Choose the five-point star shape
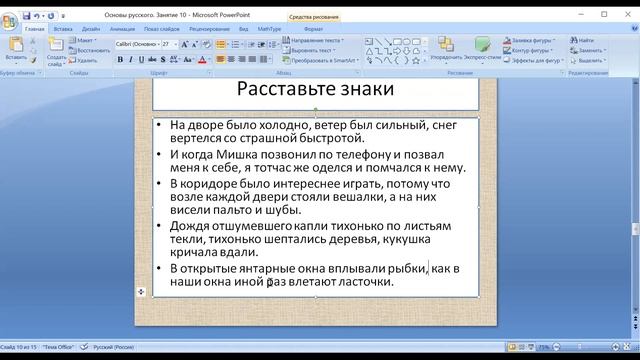Screen dimensions: 640x360 point(416,60)
